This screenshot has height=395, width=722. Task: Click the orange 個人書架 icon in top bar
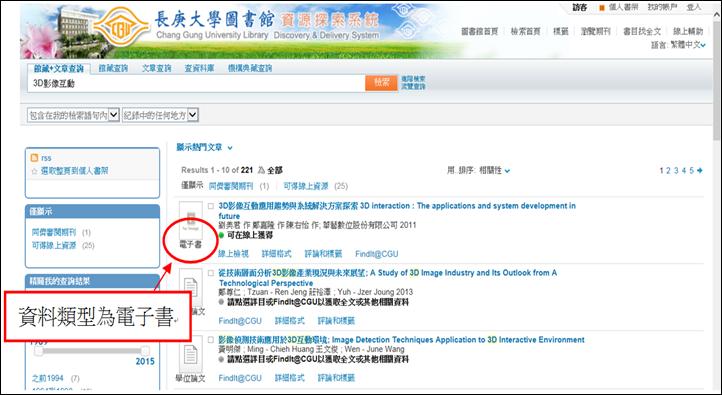click(601, 8)
